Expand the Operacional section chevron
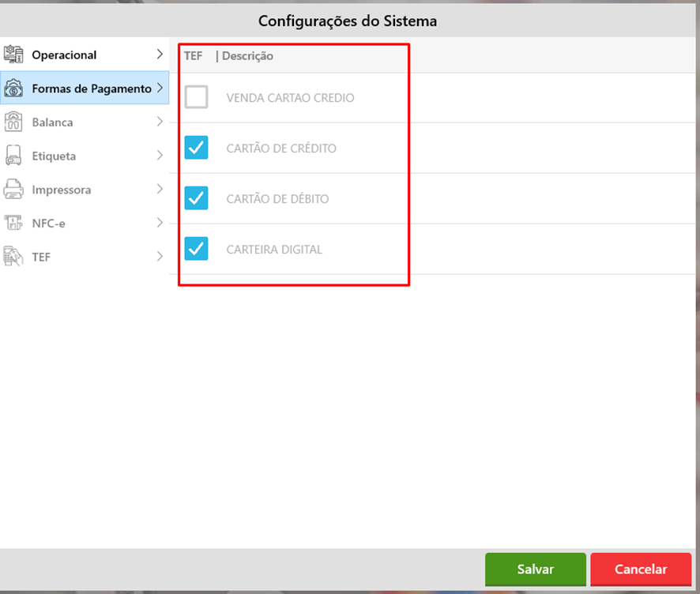This screenshot has width=700, height=594. pos(160,55)
